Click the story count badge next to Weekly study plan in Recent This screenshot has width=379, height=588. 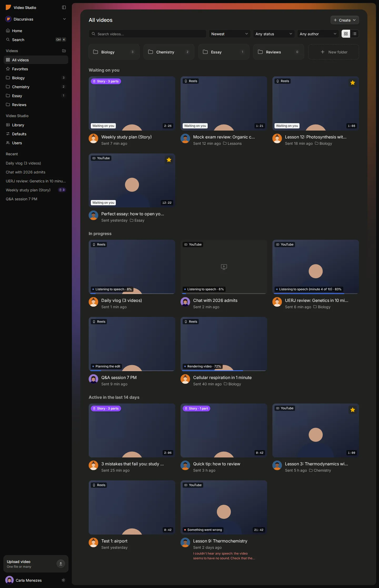pos(62,190)
